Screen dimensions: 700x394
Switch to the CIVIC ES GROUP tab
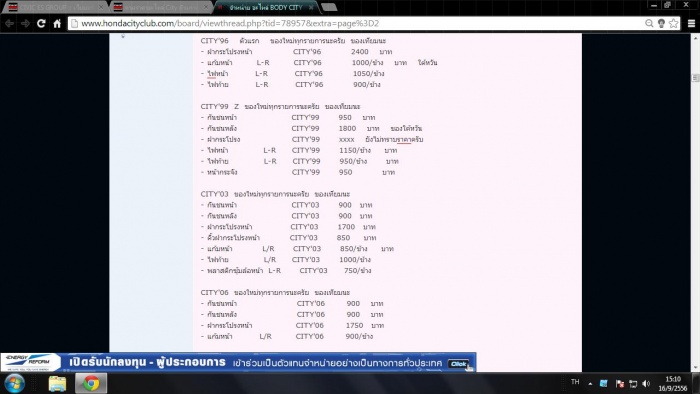tap(54, 7)
